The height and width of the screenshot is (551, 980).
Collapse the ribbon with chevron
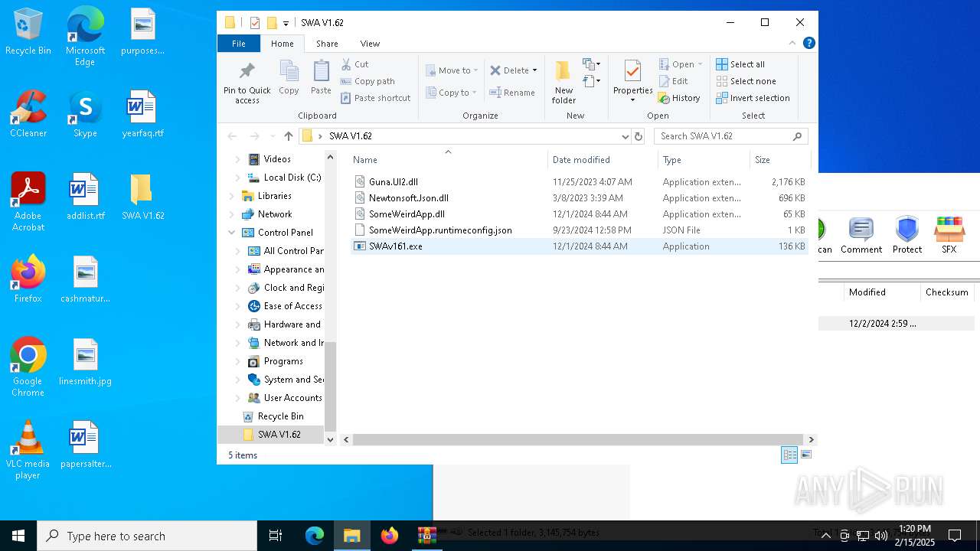point(792,43)
